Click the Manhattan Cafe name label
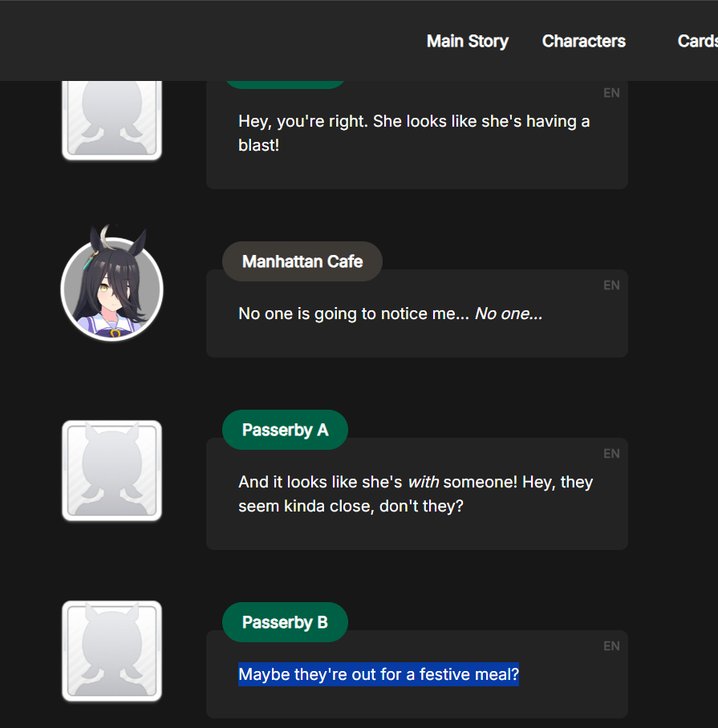718x728 pixels. click(302, 261)
